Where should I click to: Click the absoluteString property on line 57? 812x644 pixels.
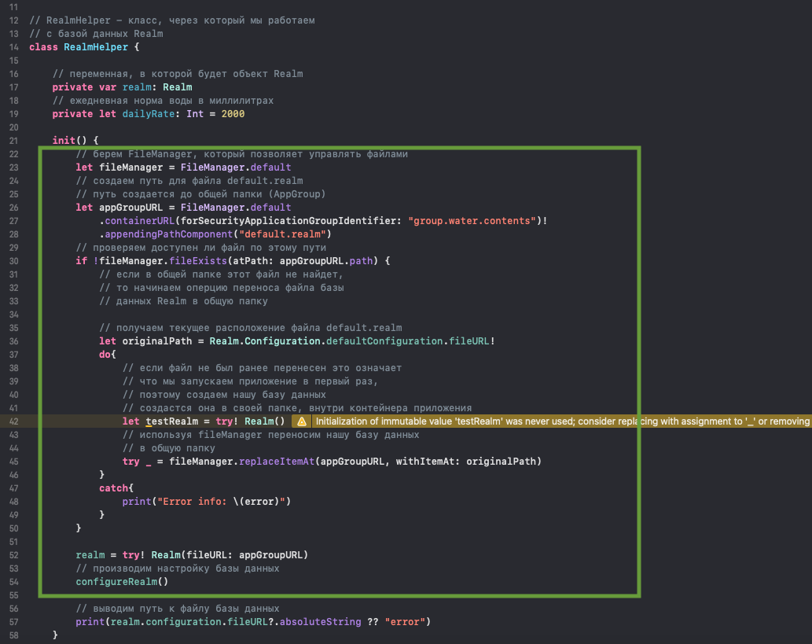[320, 622]
